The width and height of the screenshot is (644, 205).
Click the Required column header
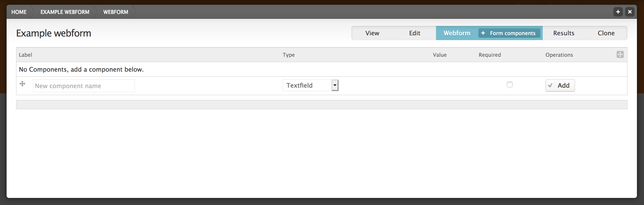[x=489, y=55]
